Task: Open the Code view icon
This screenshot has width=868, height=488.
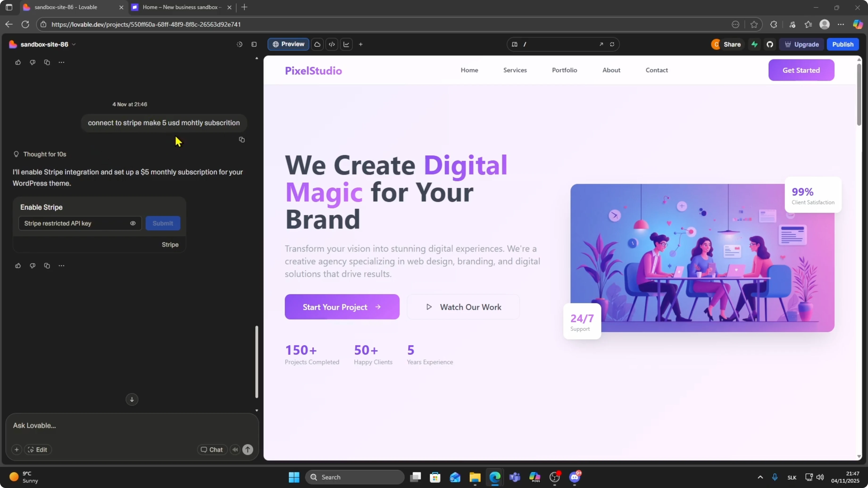Action: pyautogui.click(x=332, y=44)
